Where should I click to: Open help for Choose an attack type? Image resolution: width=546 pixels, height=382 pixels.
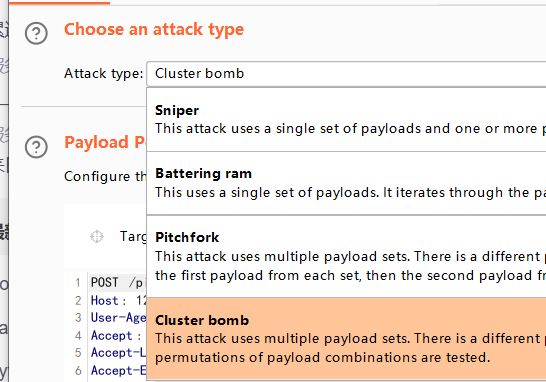pyautogui.click(x=36, y=33)
